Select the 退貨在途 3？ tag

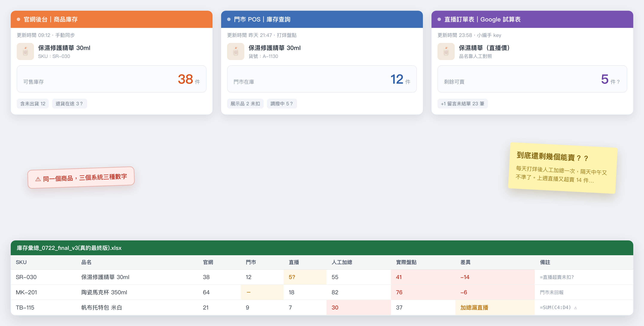click(x=70, y=104)
